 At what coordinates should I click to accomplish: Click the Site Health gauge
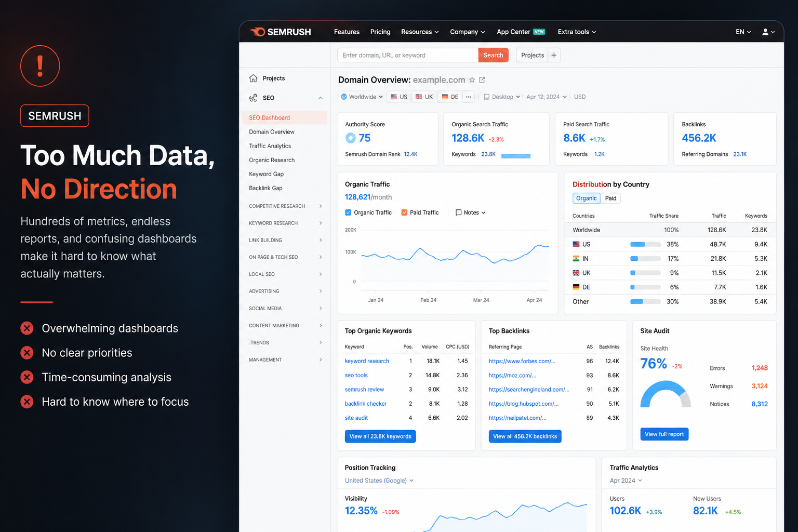(x=666, y=394)
